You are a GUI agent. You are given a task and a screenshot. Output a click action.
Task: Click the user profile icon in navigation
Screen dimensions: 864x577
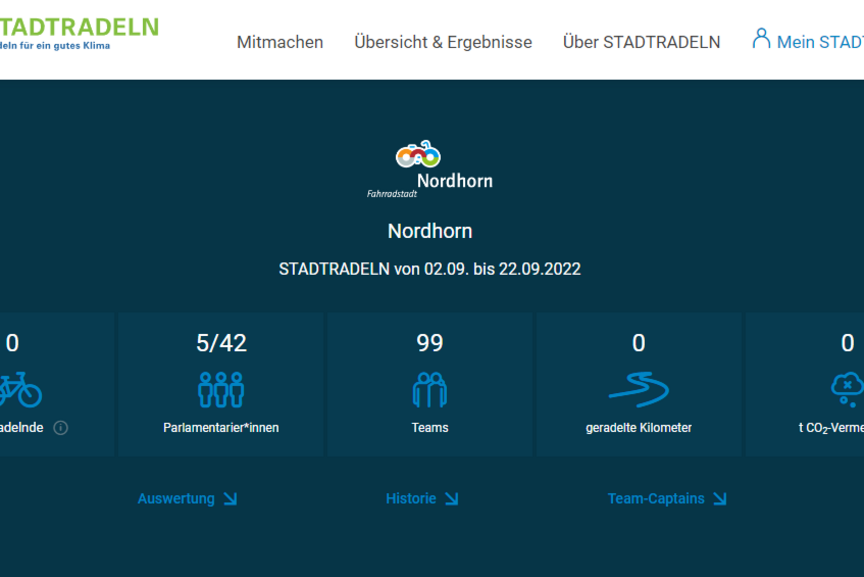click(x=761, y=39)
